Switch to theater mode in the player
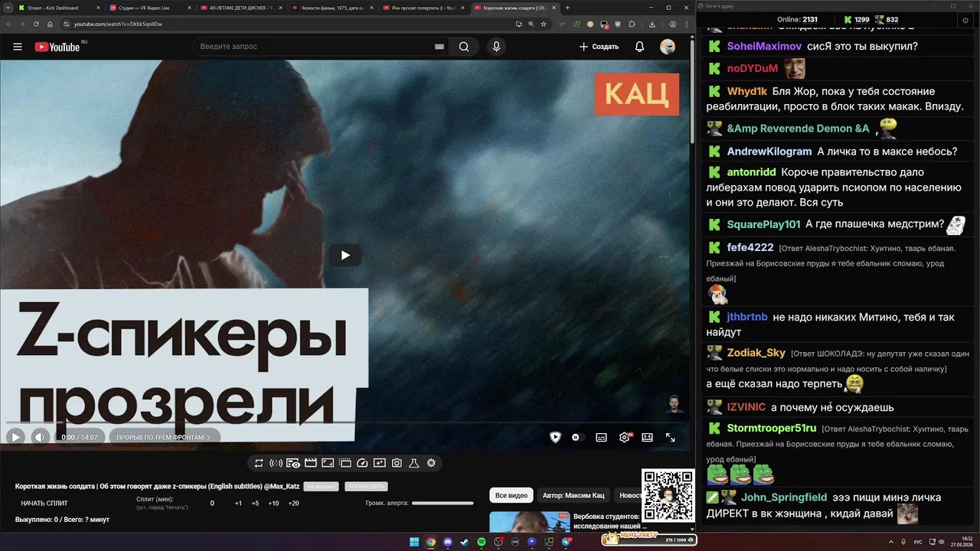980x551 pixels. click(647, 437)
